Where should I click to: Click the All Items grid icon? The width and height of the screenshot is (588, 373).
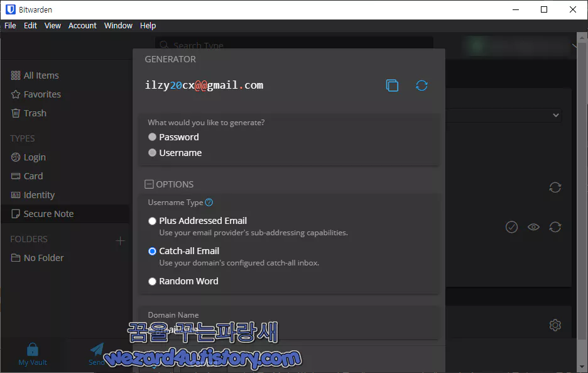pyautogui.click(x=15, y=75)
